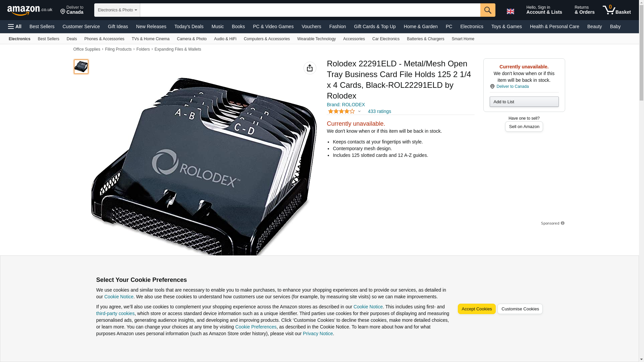Click the Amazon.co.uk logo
The height and width of the screenshot is (362, 644).
click(30, 10)
